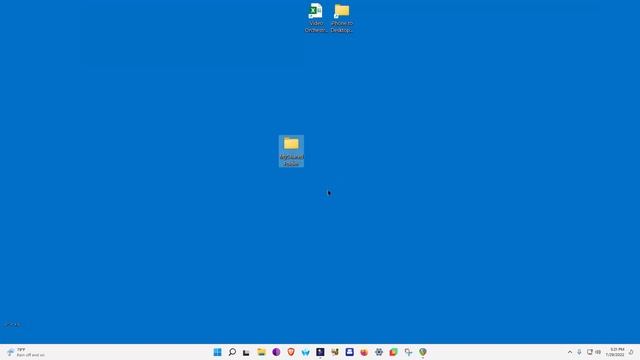Open the indigo square app in the taskbar
Screen dimensions: 640x360
pyautogui.click(x=349, y=352)
